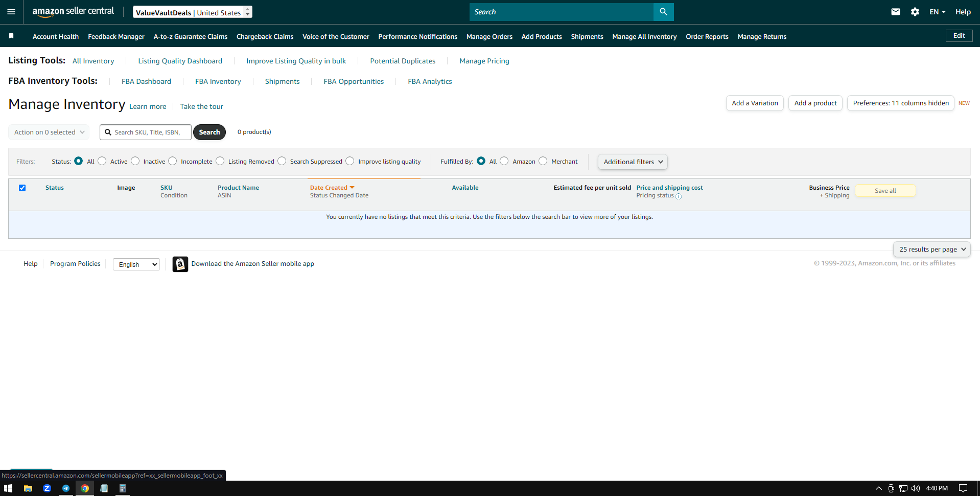
Task: Open the Potential Duplicates link
Action: tap(403, 61)
